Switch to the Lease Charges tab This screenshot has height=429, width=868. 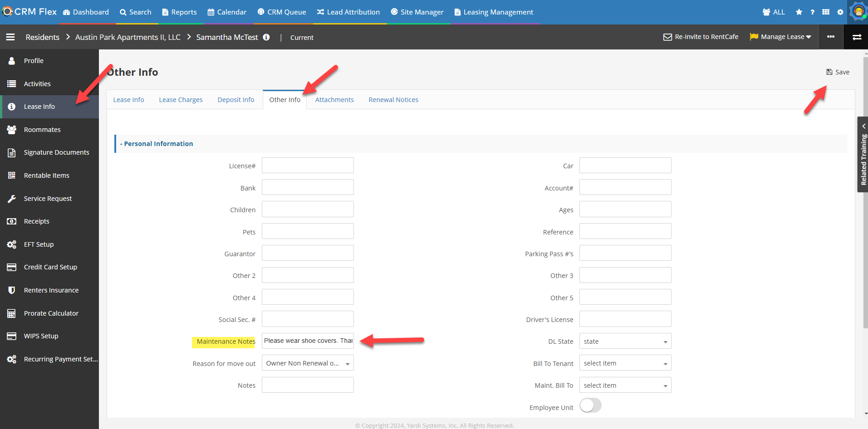[181, 100]
